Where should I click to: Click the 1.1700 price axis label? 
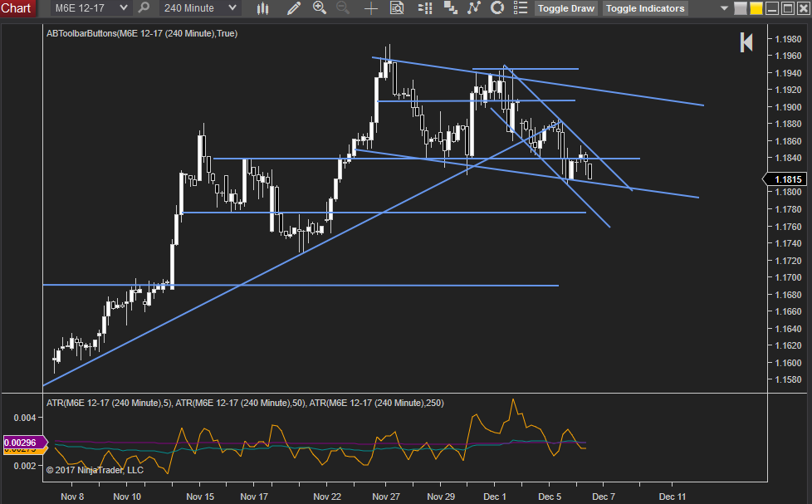click(788, 277)
